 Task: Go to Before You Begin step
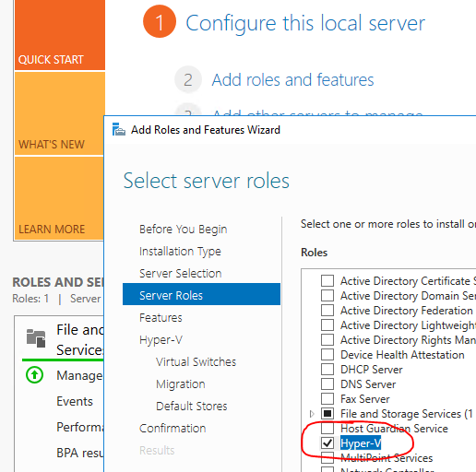(183, 230)
